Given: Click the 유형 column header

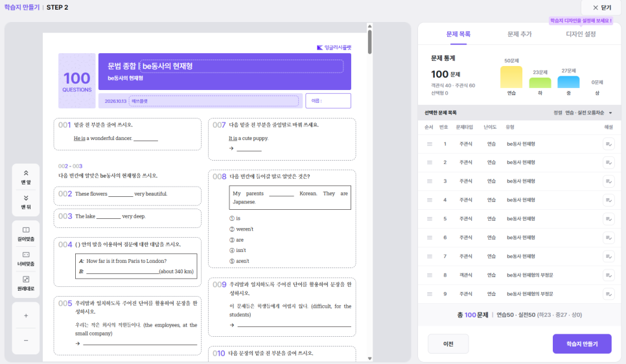Looking at the screenshot, I should 510,128.
